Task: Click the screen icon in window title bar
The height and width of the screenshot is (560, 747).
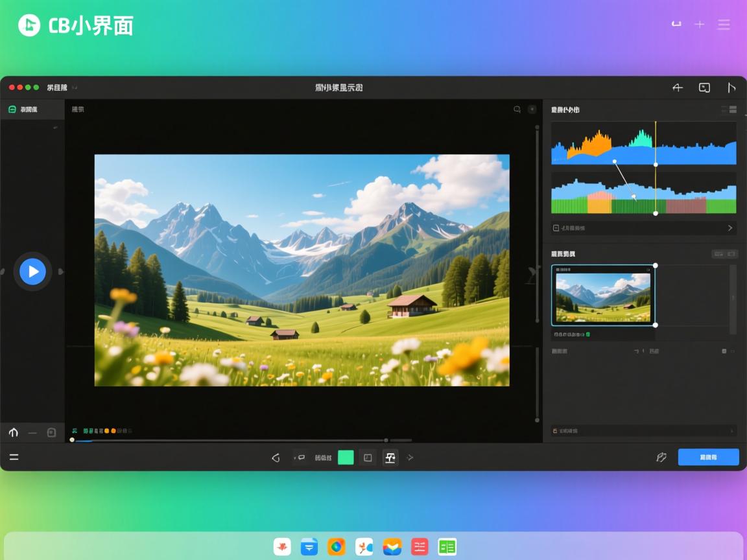Action: coord(704,87)
